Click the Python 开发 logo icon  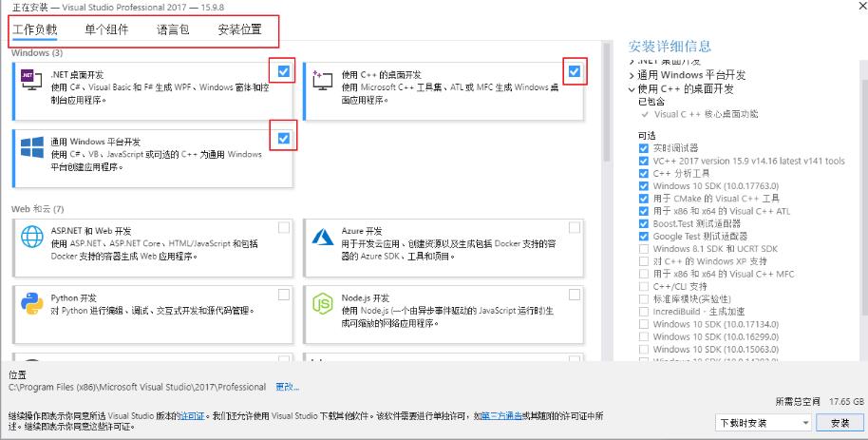(x=32, y=304)
